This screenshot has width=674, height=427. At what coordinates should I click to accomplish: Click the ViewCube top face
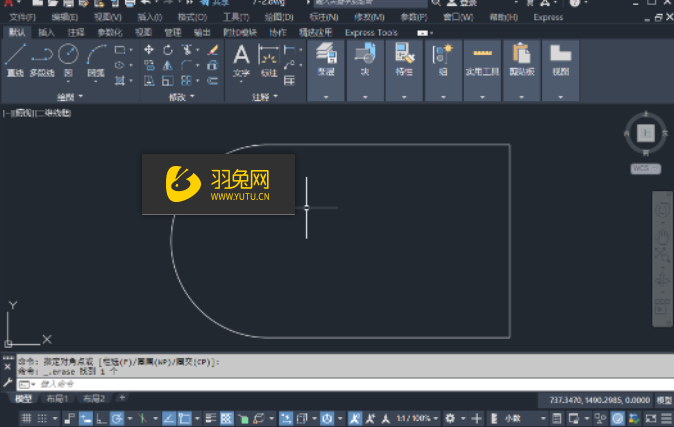click(646, 133)
